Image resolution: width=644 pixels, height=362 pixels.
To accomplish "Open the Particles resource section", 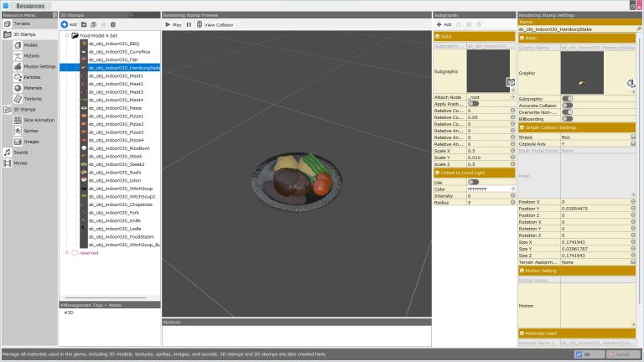I will click(x=32, y=77).
